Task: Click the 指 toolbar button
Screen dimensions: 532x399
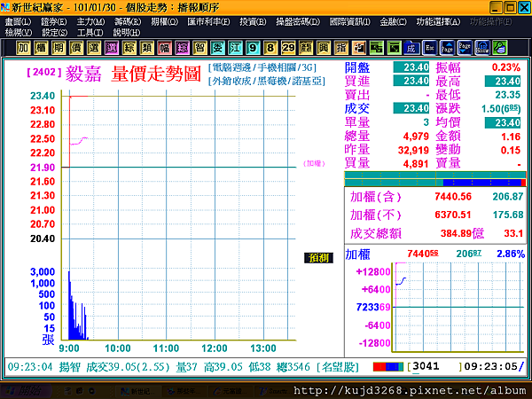Action: coord(341,48)
